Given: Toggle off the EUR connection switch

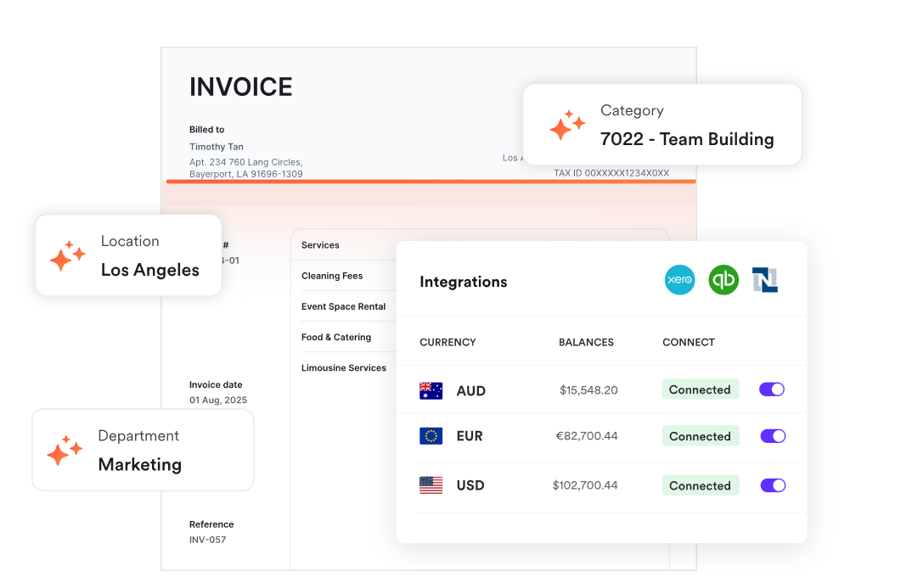Looking at the screenshot, I should point(773,436).
